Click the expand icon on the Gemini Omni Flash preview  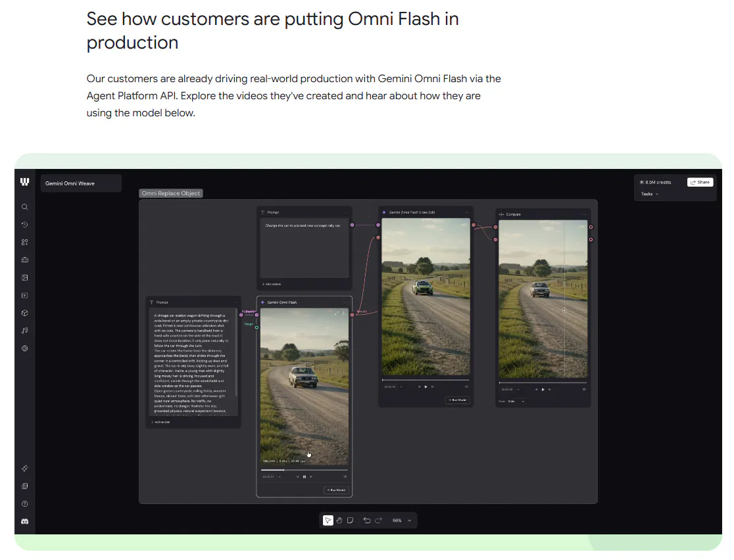click(337, 313)
